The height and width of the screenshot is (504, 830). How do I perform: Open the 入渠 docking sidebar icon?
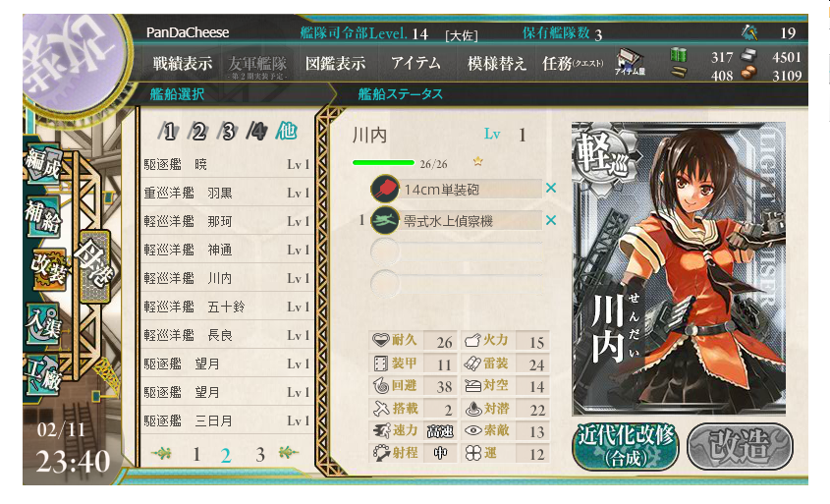click(43, 323)
